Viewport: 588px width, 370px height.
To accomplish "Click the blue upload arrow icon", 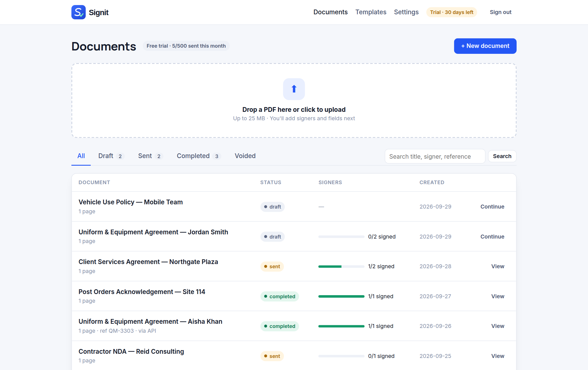I will point(294,89).
